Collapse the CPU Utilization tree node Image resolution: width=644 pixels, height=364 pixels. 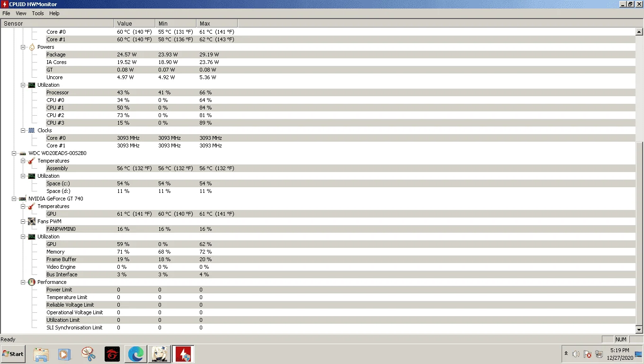(x=23, y=85)
